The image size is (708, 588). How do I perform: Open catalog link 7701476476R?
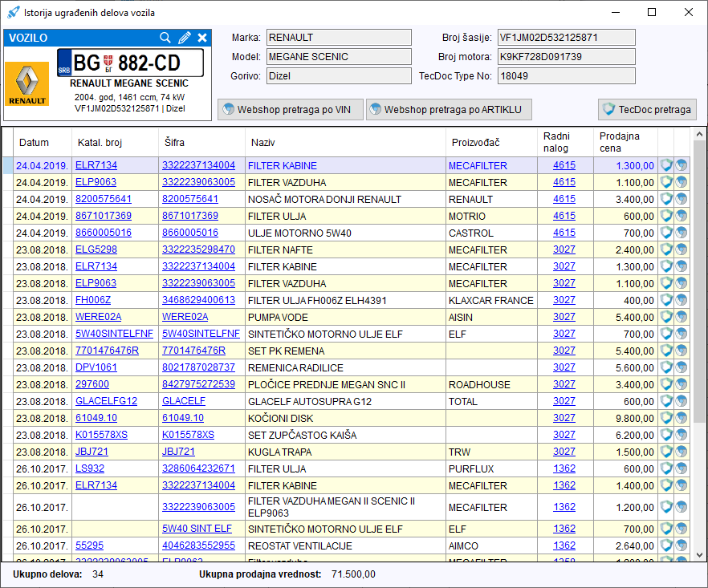click(107, 351)
